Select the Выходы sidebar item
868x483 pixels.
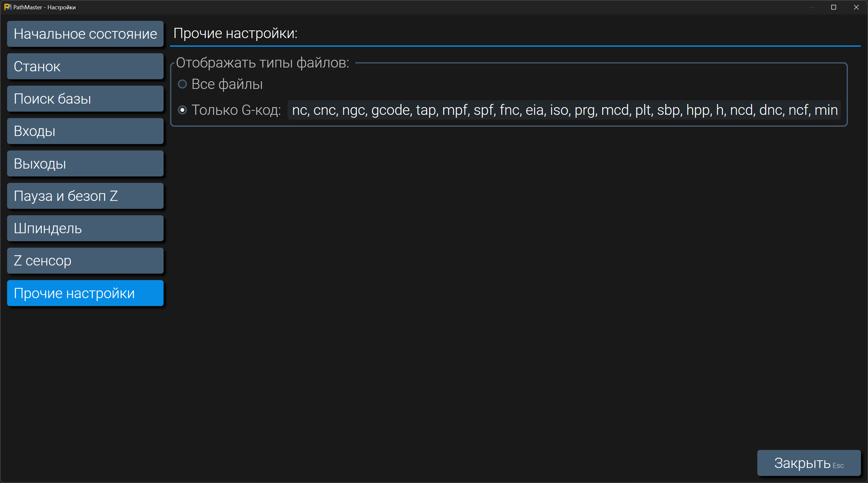click(x=85, y=163)
